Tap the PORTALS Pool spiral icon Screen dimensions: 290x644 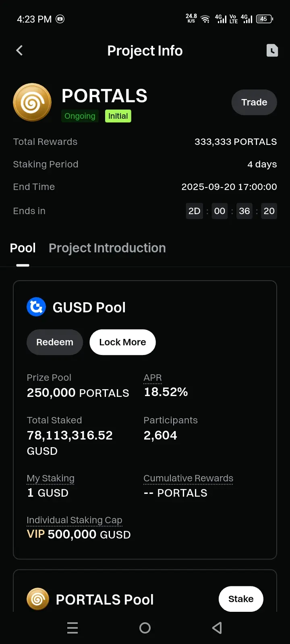point(38,599)
